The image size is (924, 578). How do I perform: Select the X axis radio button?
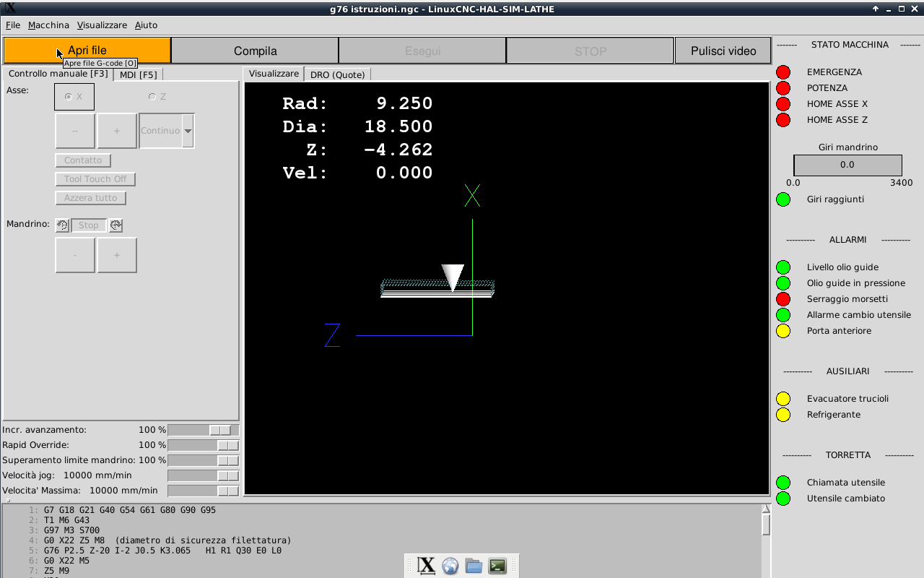[69, 97]
